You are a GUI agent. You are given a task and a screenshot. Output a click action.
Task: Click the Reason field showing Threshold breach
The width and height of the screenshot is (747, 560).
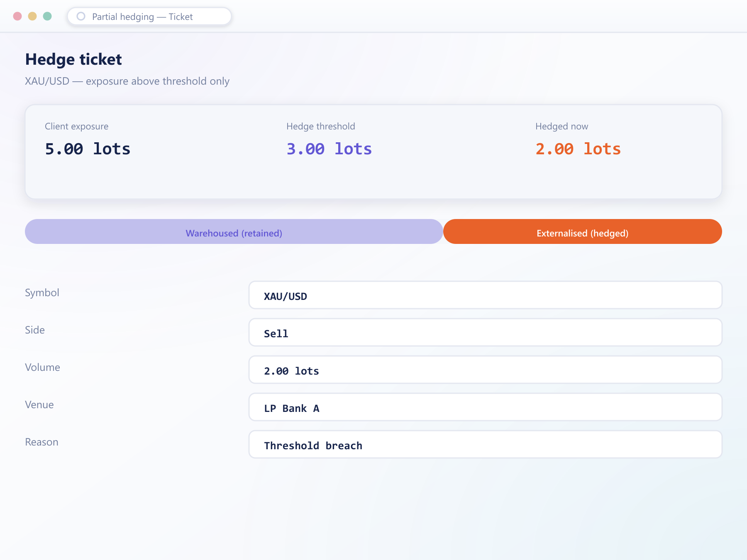pyautogui.click(x=486, y=444)
